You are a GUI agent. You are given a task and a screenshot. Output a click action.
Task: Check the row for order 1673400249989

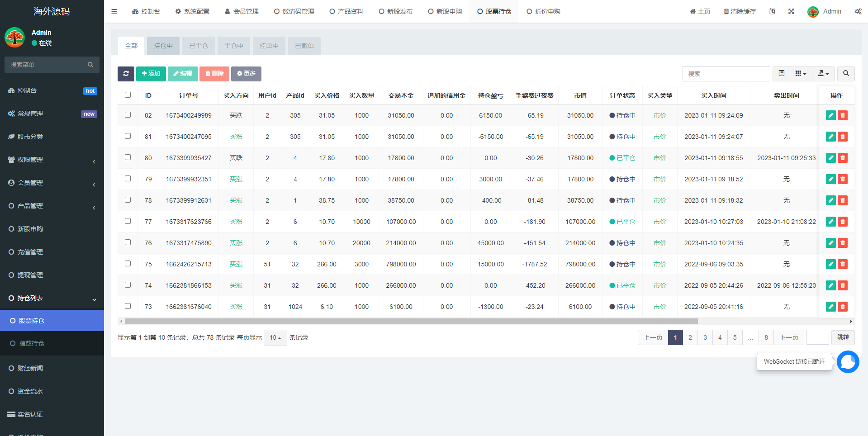tap(128, 114)
